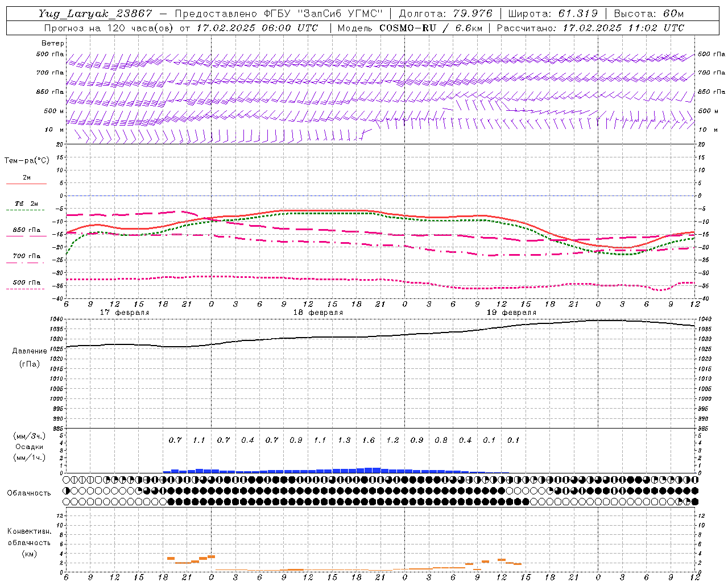Select the longitude value Долгота: 79.976

[446, 14]
